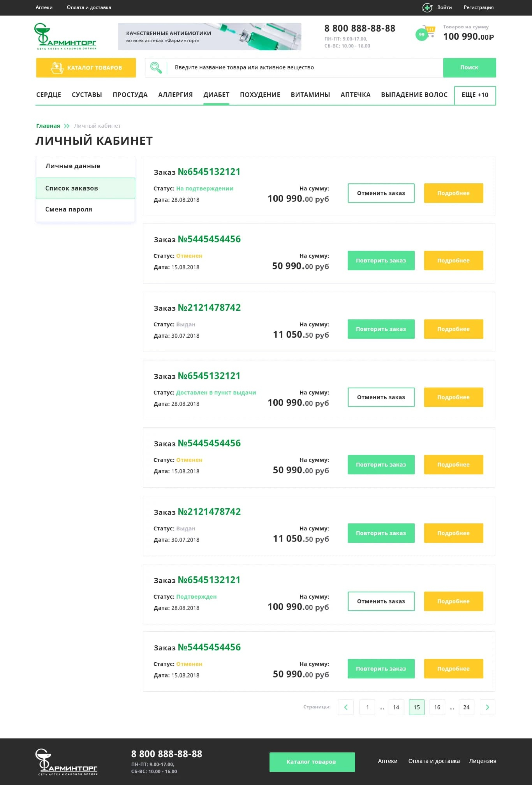Open the shopping cart icon with 99 badge
532x788 pixels.
tap(426, 33)
